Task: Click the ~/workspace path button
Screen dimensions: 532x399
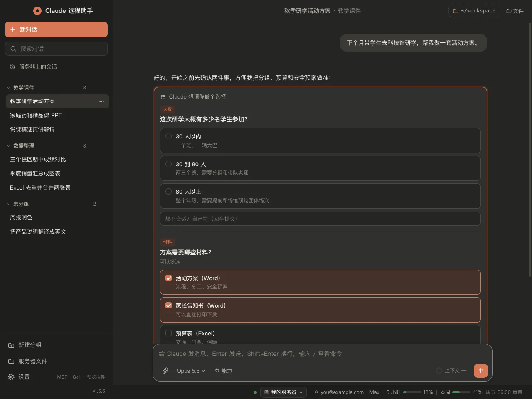Action: [474, 11]
